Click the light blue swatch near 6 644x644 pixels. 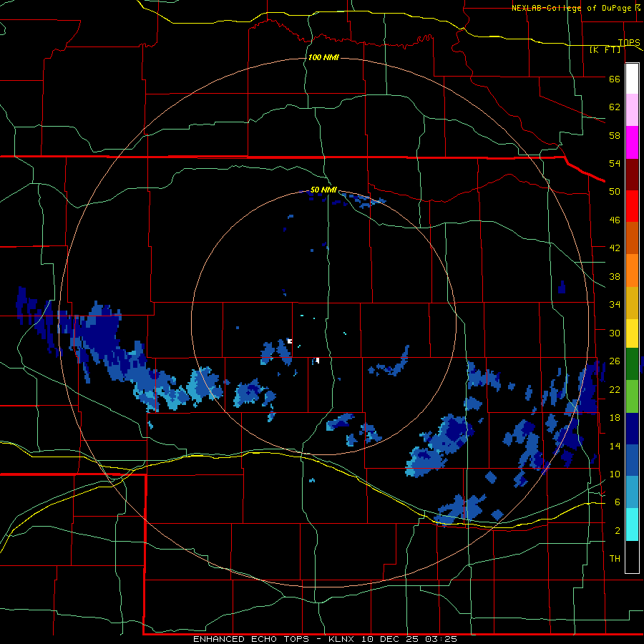pos(632,492)
